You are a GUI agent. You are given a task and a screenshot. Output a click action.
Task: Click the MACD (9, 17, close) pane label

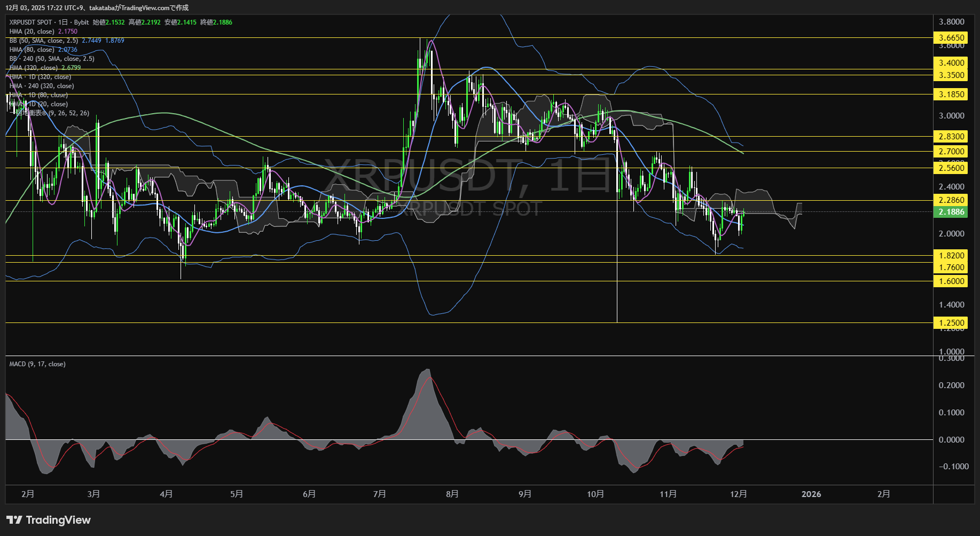(x=36, y=364)
